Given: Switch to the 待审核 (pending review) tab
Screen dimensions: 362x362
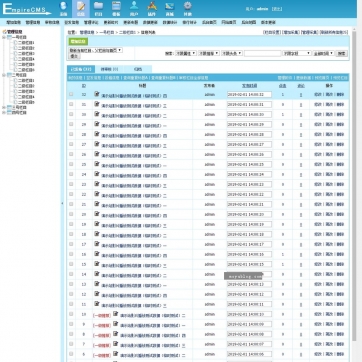Looking at the screenshot, I should [109, 69].
